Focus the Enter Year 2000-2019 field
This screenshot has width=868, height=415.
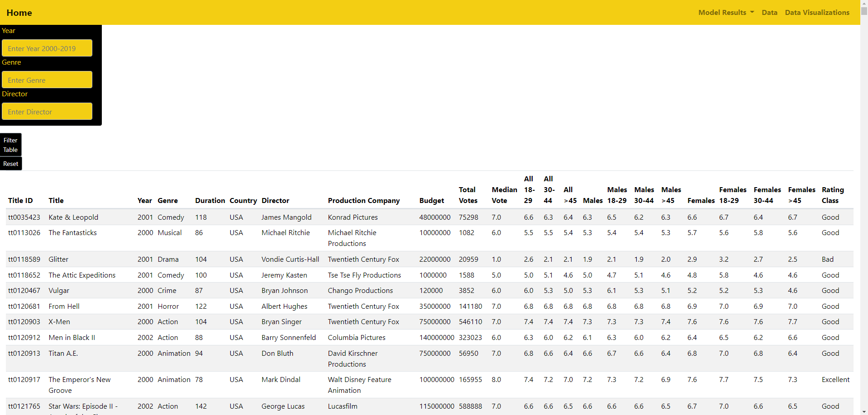(x=47, y=48)
